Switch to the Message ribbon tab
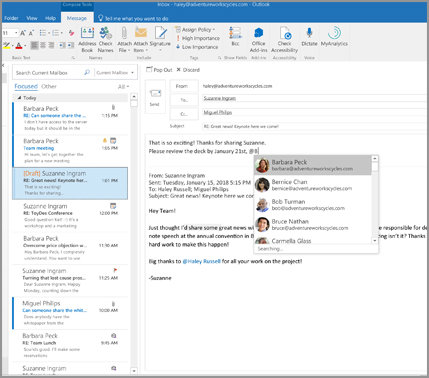 coord(77,18)
